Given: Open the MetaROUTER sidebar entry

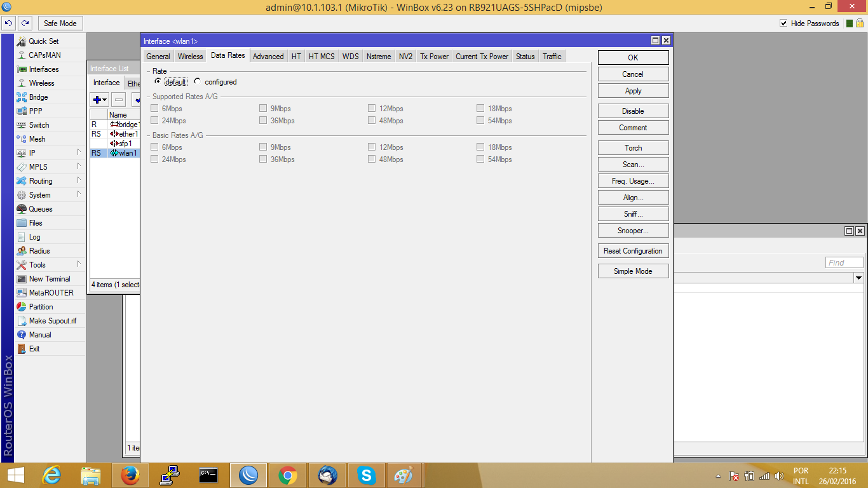Looking at the screenshot, I should click(x=50, y=293).
